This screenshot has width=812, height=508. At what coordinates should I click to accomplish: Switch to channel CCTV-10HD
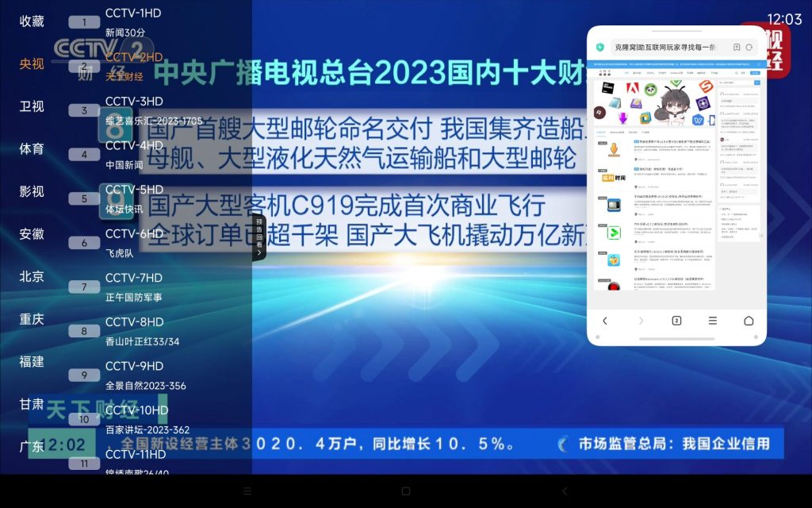click(136, 410)
